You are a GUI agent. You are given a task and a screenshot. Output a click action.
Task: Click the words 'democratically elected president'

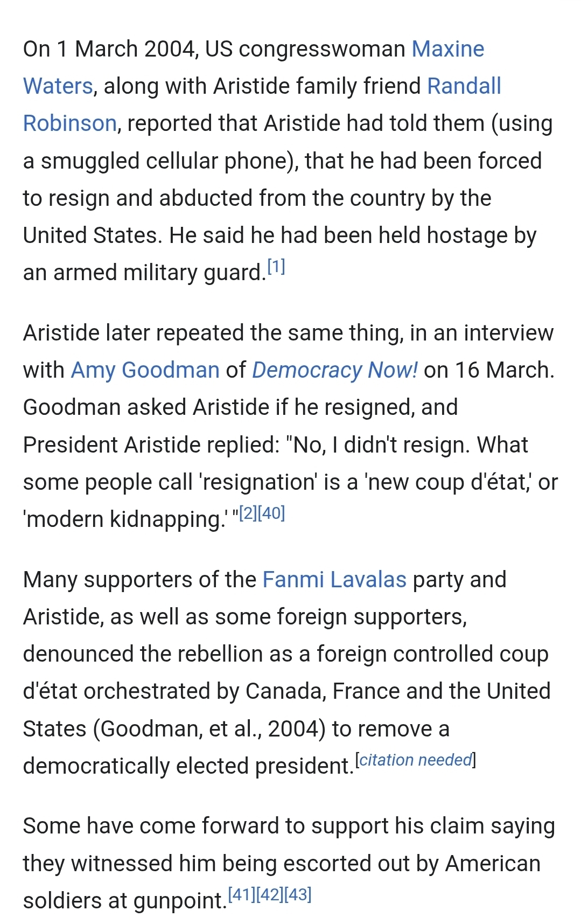[x=188, y=766]
